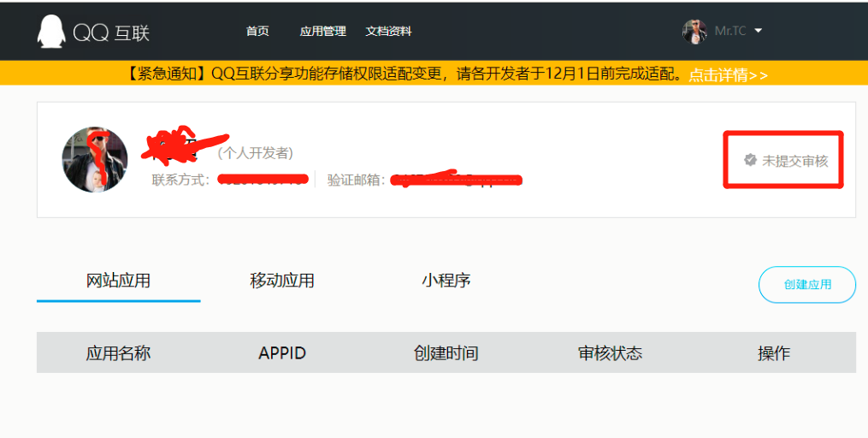The image size is (868, 438).
Task: Click the small user avatar in header
Action: pos(694,31)
